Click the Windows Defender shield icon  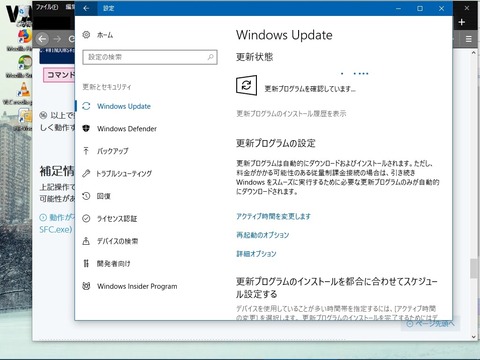click(86, 129)
